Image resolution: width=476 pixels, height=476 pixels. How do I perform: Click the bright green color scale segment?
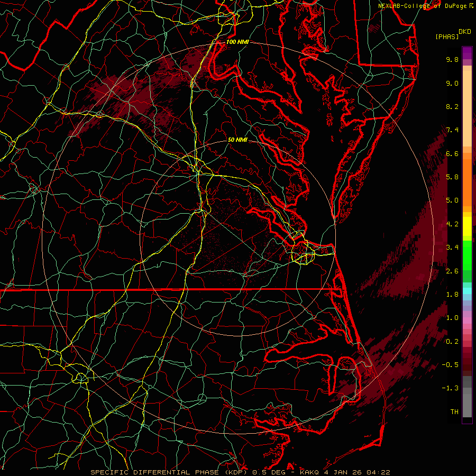[467, 255]
